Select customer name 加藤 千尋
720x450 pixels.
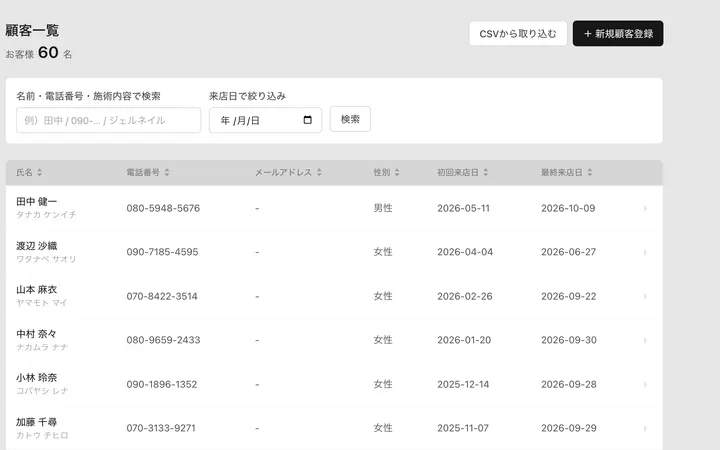point(37,422)
